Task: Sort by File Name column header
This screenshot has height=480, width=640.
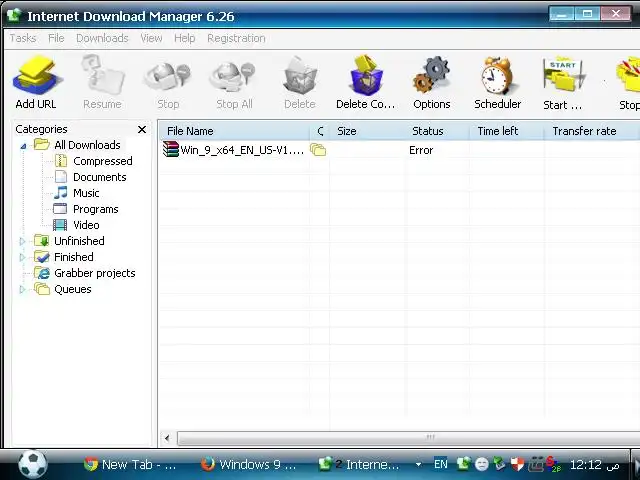Action: coord(234,131)
